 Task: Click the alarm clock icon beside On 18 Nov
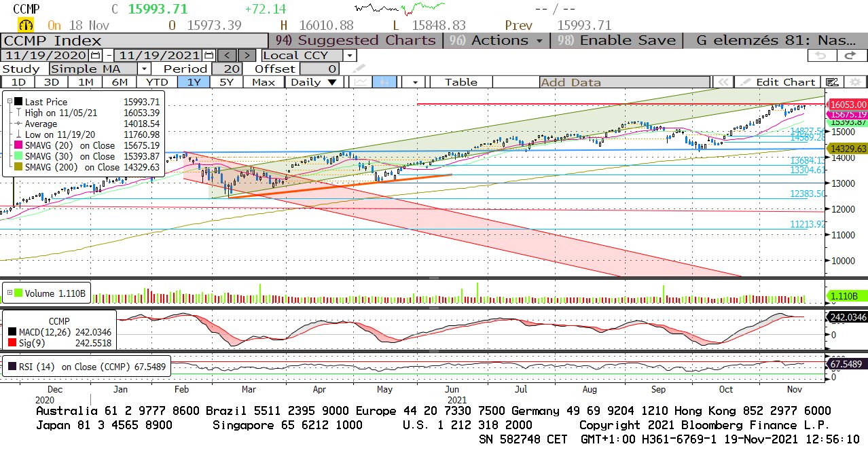(26, 25)
